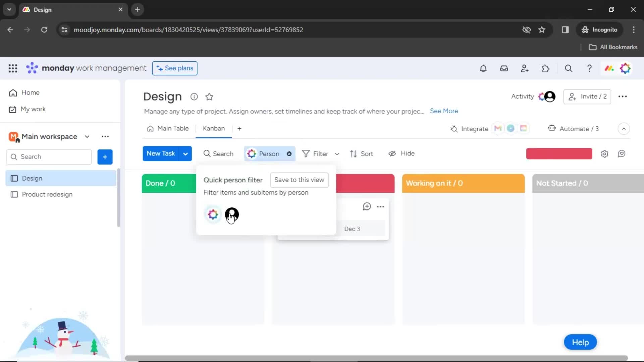Open board settings gear icon

click(x=605, y=154)
